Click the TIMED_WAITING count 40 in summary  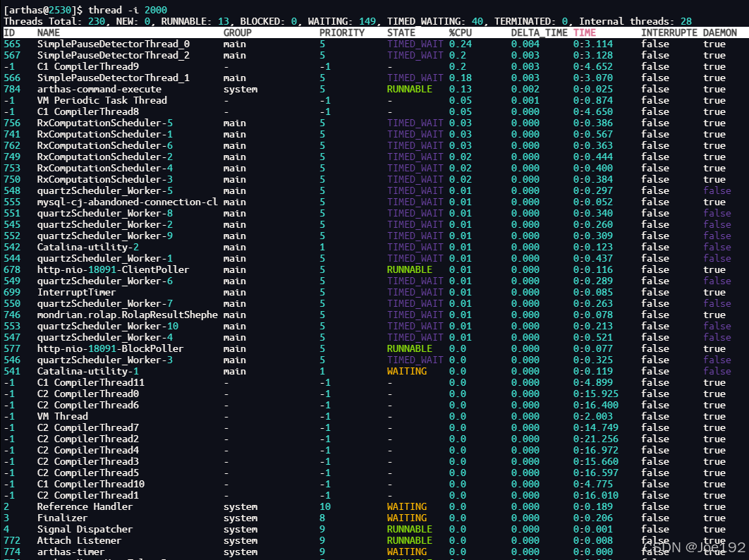point(477,21)
